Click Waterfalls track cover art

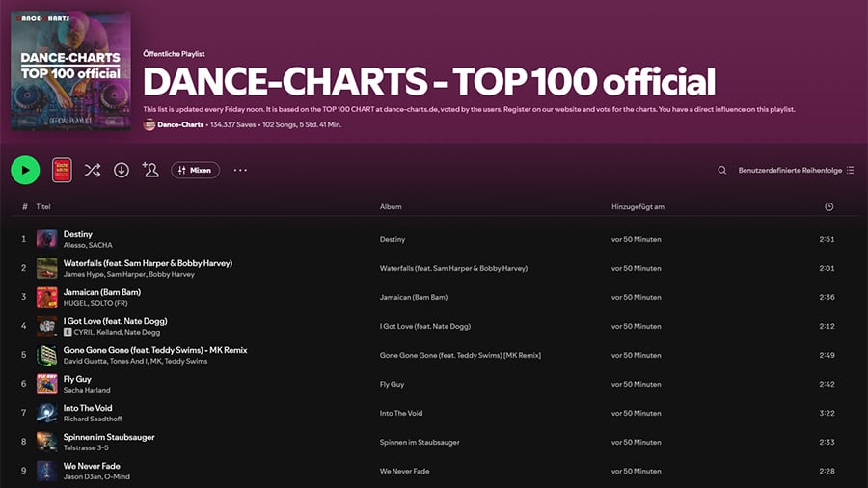tap(46, 268)
